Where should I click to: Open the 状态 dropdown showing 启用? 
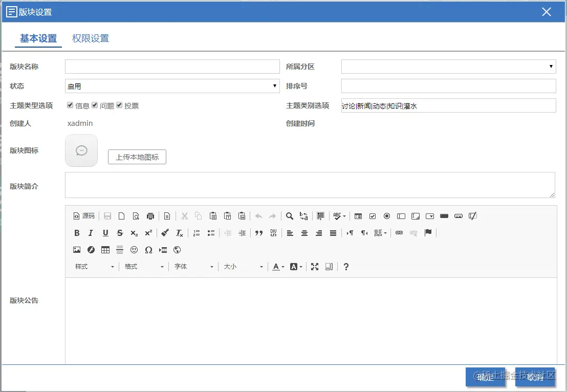(x=172, y=86)
